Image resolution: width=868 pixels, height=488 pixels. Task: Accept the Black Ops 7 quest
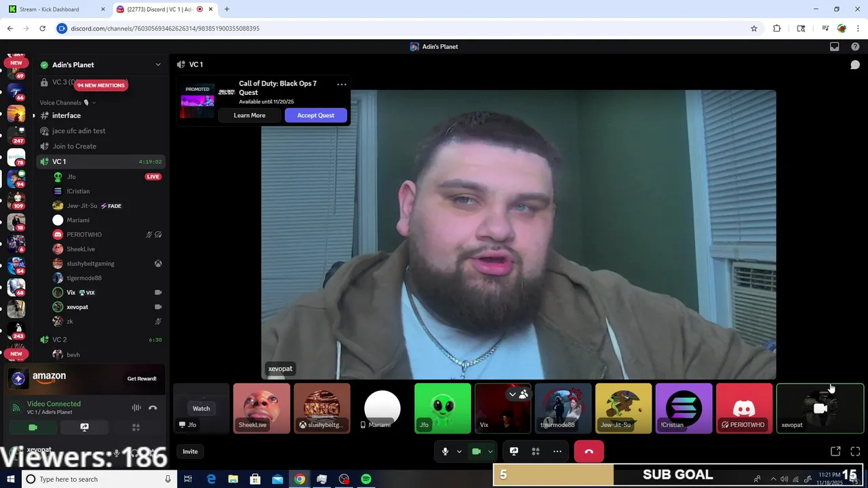click(315, 115)
